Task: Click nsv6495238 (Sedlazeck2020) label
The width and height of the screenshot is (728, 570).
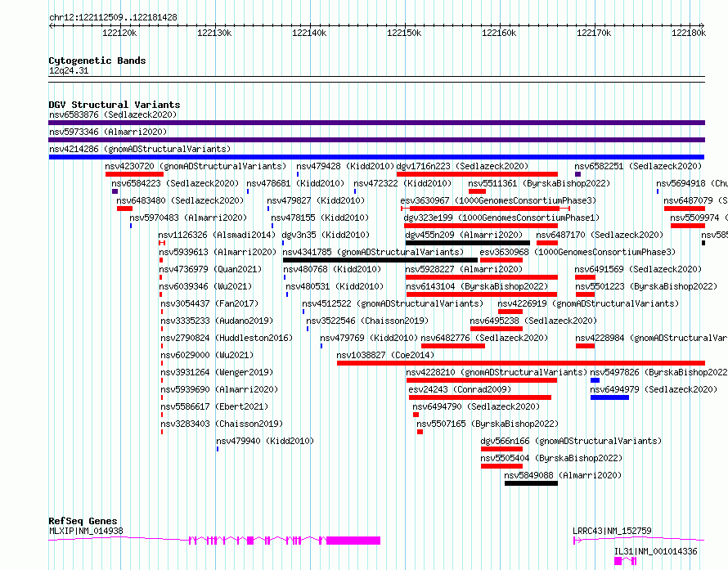Action: click(x=533, y=321)
